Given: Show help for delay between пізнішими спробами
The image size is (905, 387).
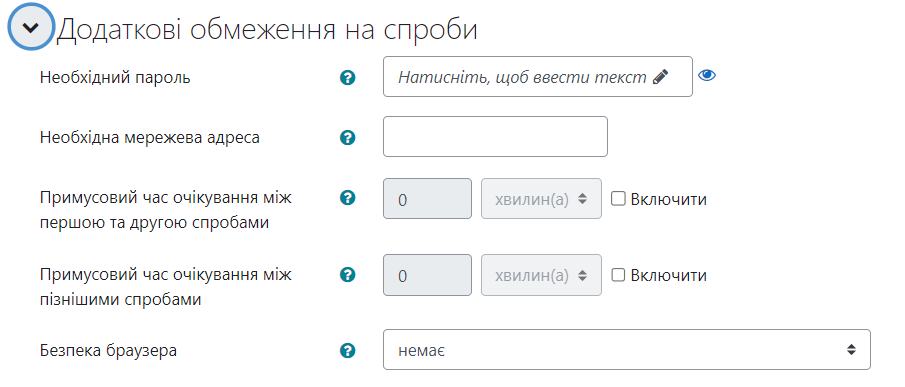Looking at the screenshot, I should (347, 275).
